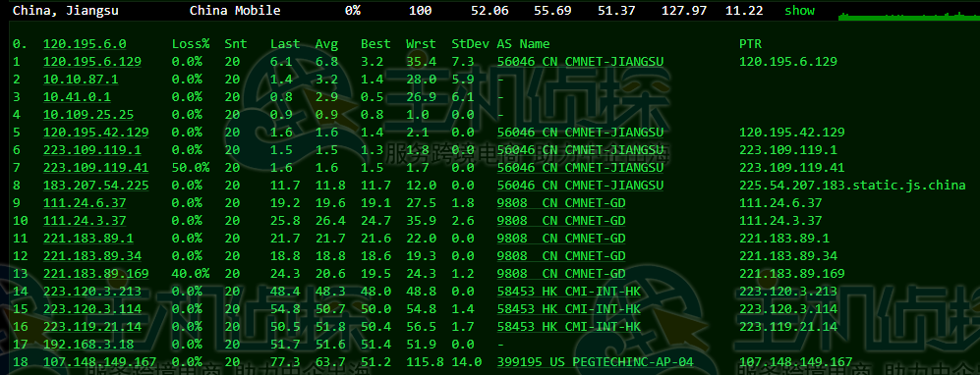Click the 'China Mobile' provider text

pos(235,11)
